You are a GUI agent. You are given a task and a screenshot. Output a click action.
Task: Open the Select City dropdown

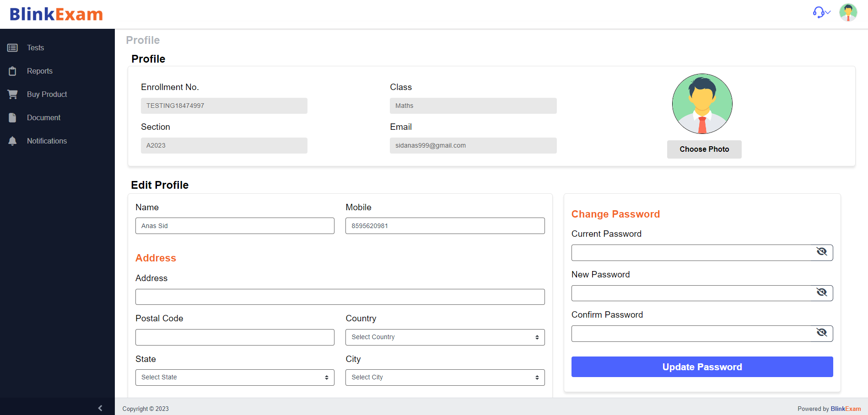[445, 378]
